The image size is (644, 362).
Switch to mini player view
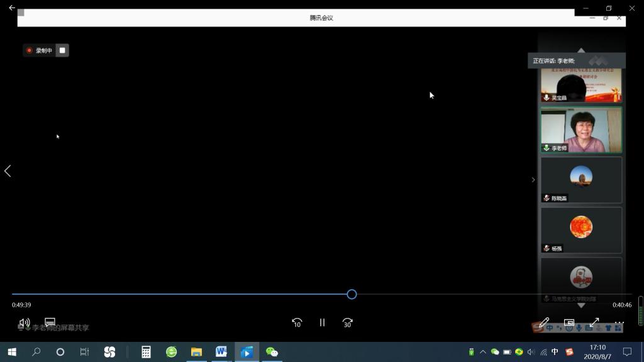point(569,322)
